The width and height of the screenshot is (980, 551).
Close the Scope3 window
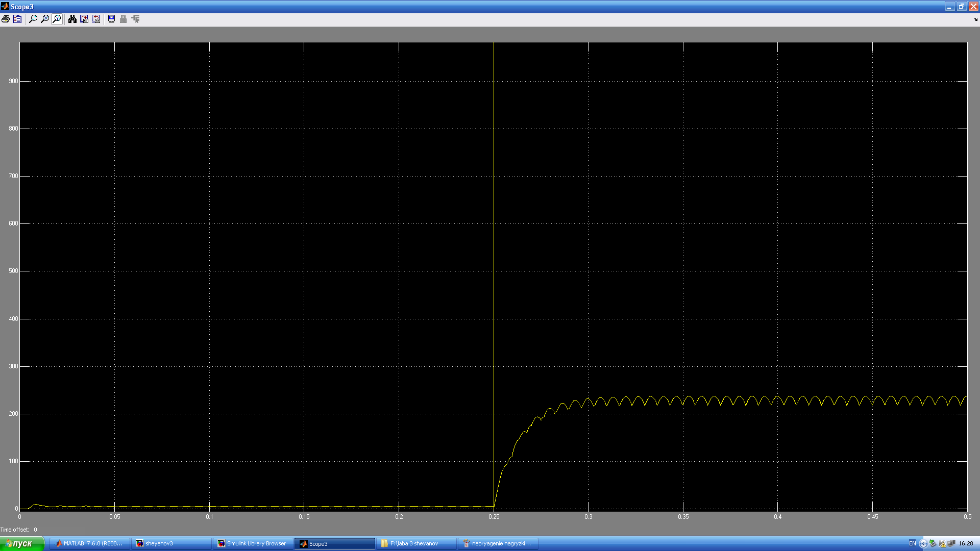pyautogui.click(x=973, y=7)
